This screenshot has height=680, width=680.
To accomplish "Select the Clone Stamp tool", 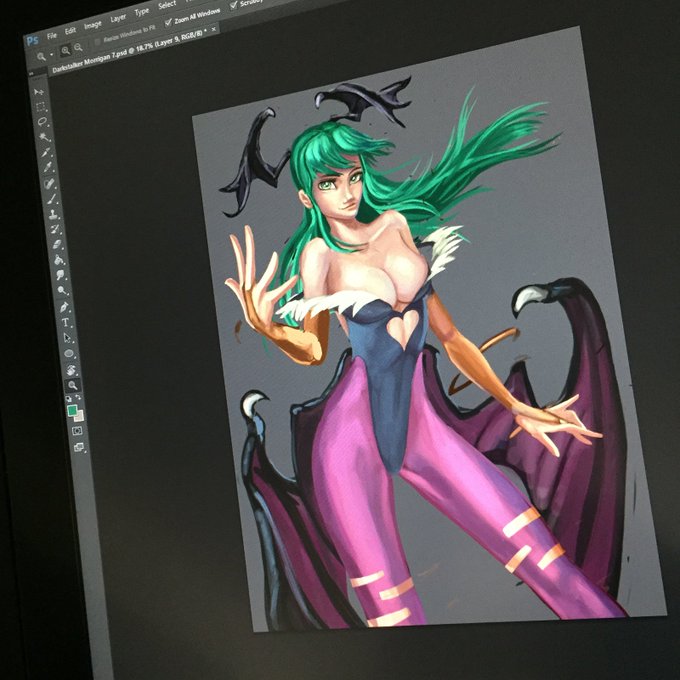I will [x=53, y=214].
